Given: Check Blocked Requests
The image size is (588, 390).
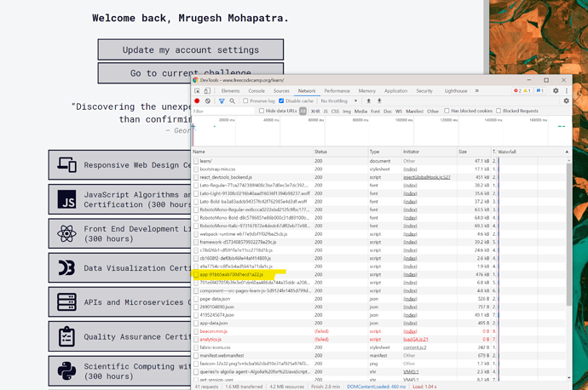Looking at the screenshot, I should pyautogui.click(x=499, y=111).
